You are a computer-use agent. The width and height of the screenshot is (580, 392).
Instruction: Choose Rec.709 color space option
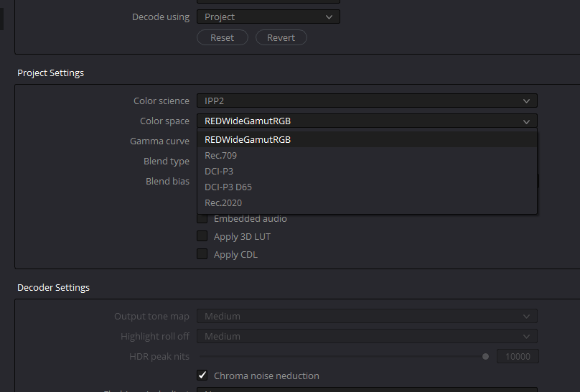click(x=221, y=156)
